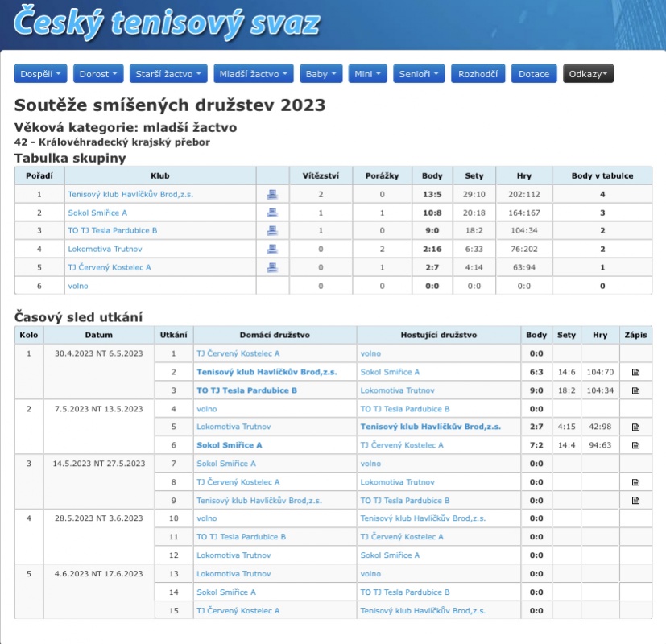This screenshot has width=666, height=644.
Task: Open away team Sokol Smiřice A in match 2
Action: tap(390, 372)
